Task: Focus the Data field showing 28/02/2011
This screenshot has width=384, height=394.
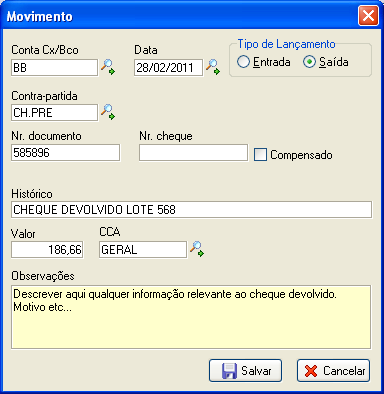Action: coord(168,68)
